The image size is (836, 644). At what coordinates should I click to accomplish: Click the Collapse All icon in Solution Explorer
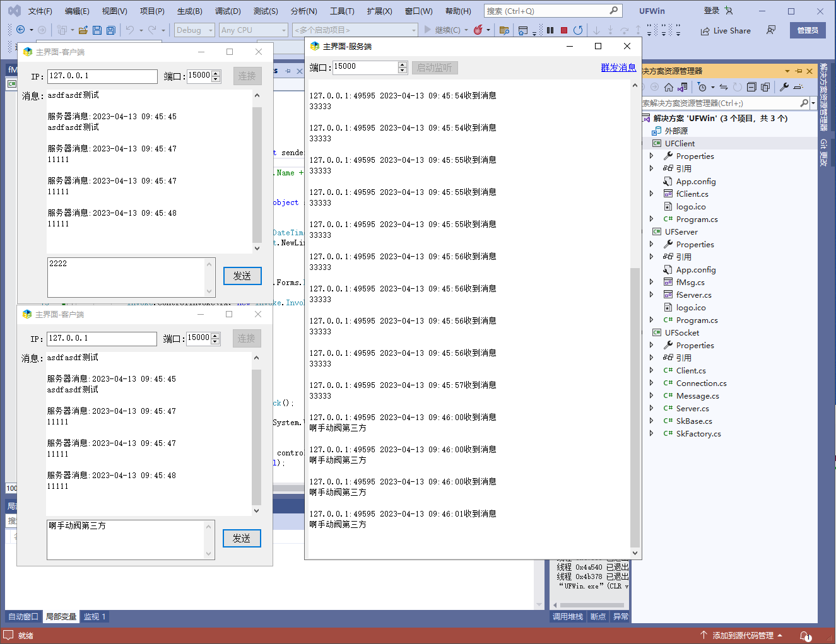click(x=751, y=87)
